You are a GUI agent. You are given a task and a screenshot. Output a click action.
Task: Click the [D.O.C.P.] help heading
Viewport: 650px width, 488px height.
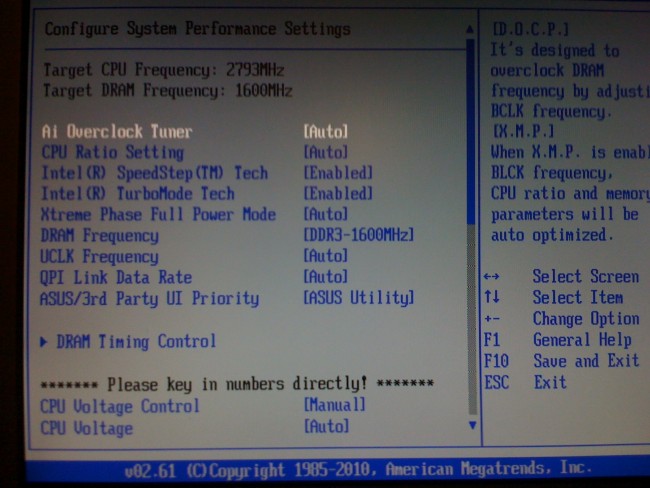coord(531,29)
